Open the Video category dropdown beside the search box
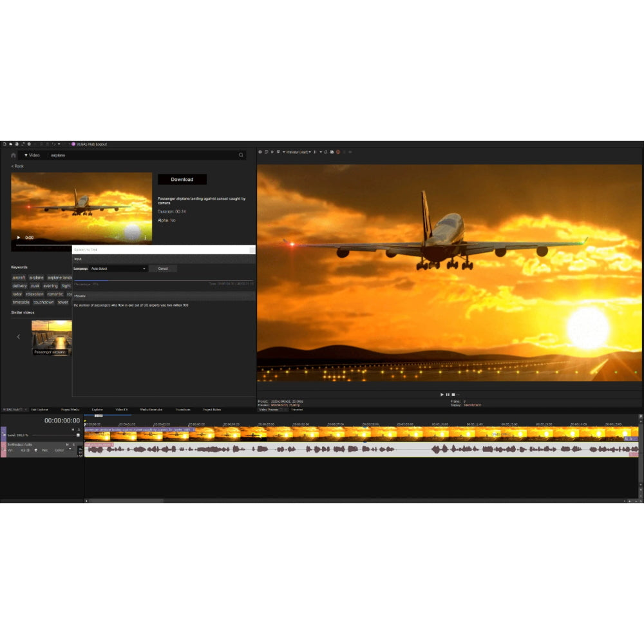 [x=33, y=155]
